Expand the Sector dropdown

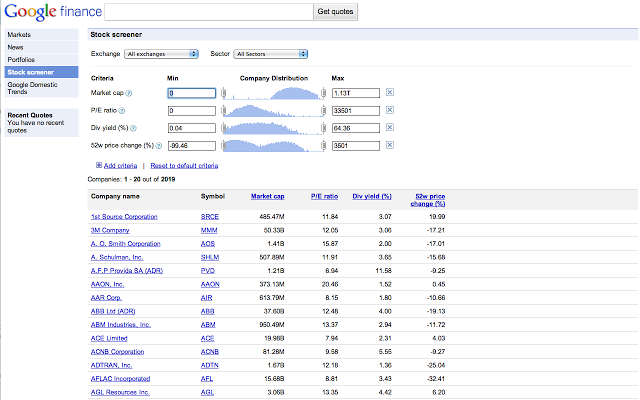tap(270, 54)
